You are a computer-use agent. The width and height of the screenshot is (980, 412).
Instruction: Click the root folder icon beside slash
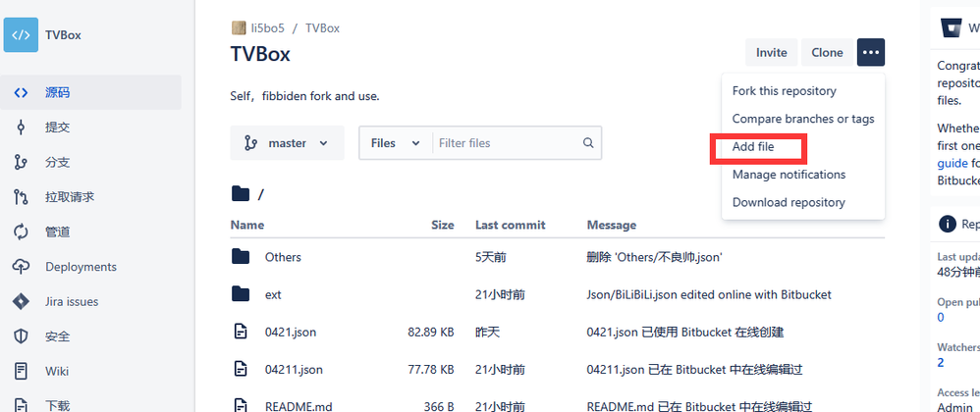point(240,194)
